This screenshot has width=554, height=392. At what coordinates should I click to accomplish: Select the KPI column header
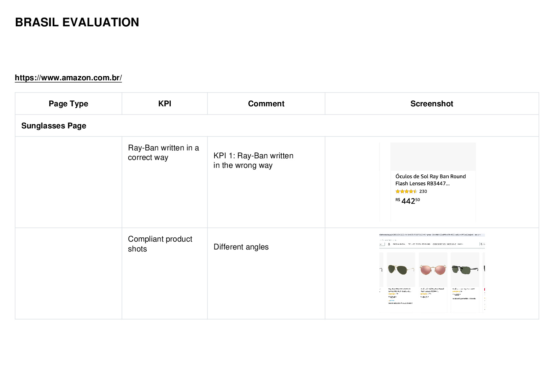point(164,104)
